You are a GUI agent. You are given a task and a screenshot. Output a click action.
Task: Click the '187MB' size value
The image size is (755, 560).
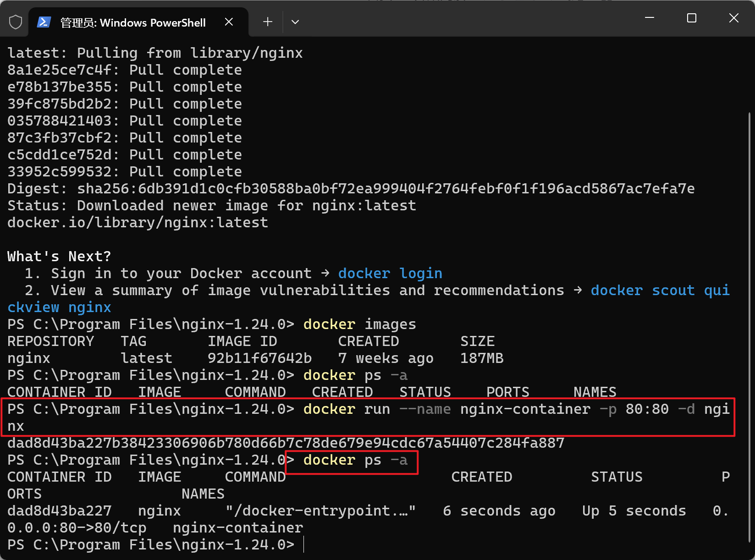[482, 358]
